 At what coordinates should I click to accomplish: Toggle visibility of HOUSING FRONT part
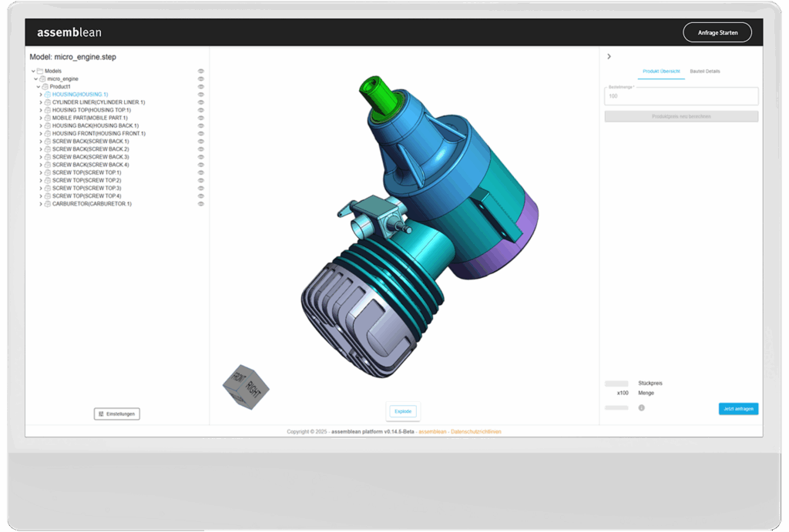click(x=201, y=133)
